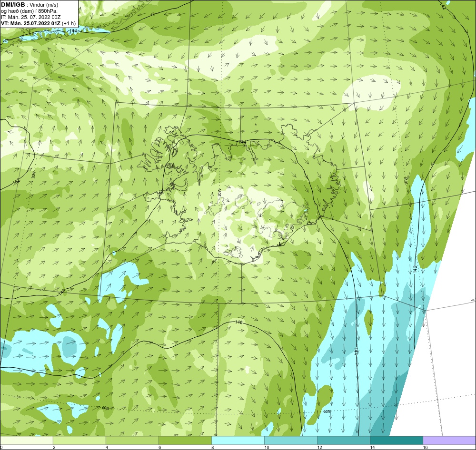Click the legend scale value '10'
This screenshot has width=476, height=450.
tap(267, 447)
